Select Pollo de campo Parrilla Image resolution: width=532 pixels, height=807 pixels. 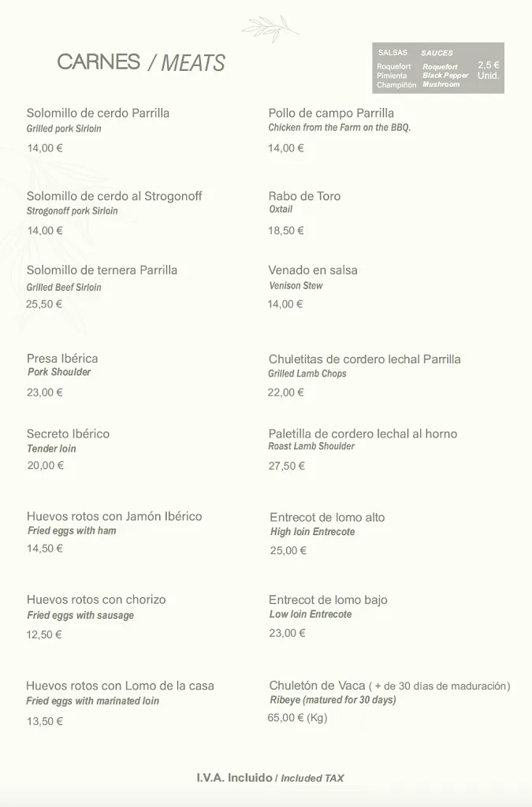[331, 113]
